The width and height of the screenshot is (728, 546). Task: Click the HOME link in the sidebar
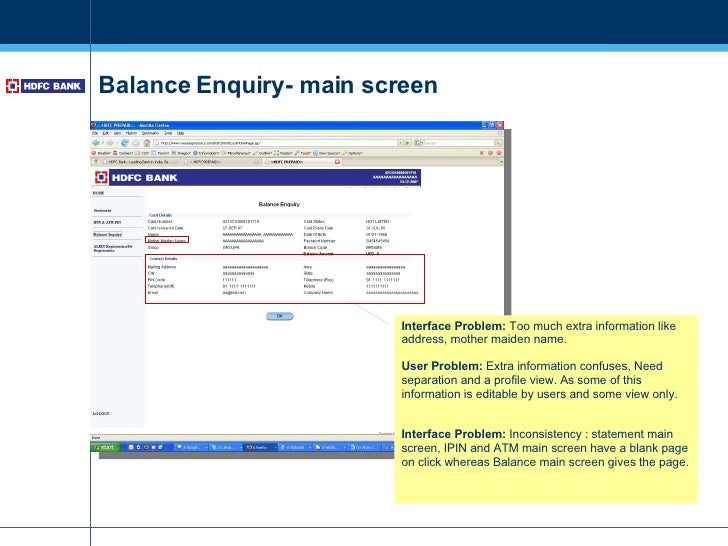click(98, 193)
